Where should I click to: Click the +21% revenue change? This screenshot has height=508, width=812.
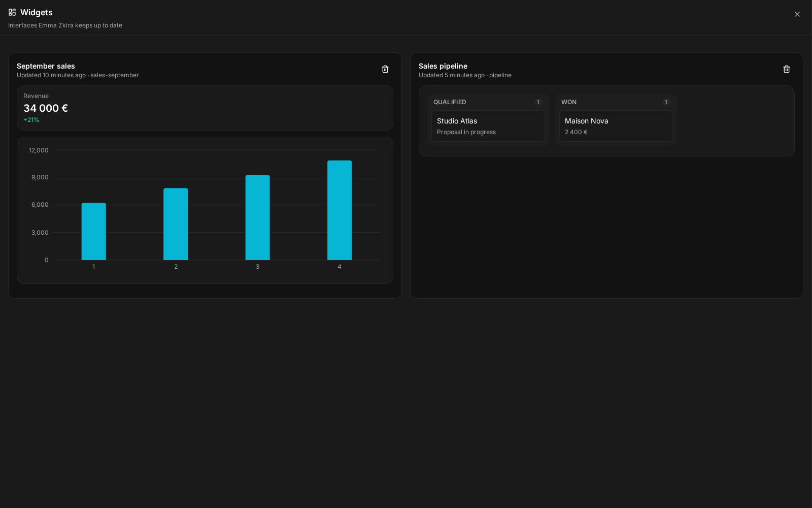point(31,120)
